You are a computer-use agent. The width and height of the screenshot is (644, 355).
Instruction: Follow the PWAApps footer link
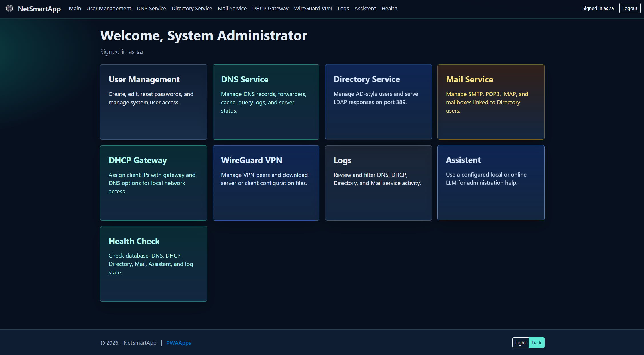(x=179, y=343)
